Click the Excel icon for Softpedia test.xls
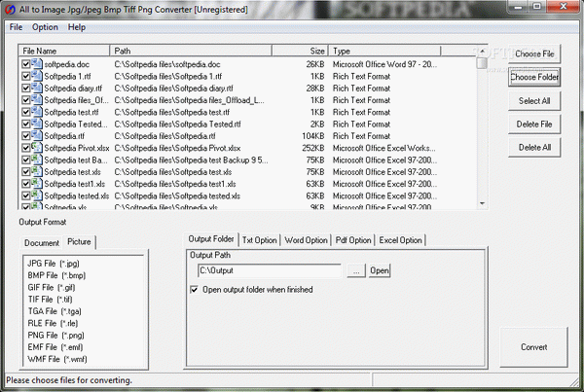This screenshot has width=584, height=392. click(37, 171)
